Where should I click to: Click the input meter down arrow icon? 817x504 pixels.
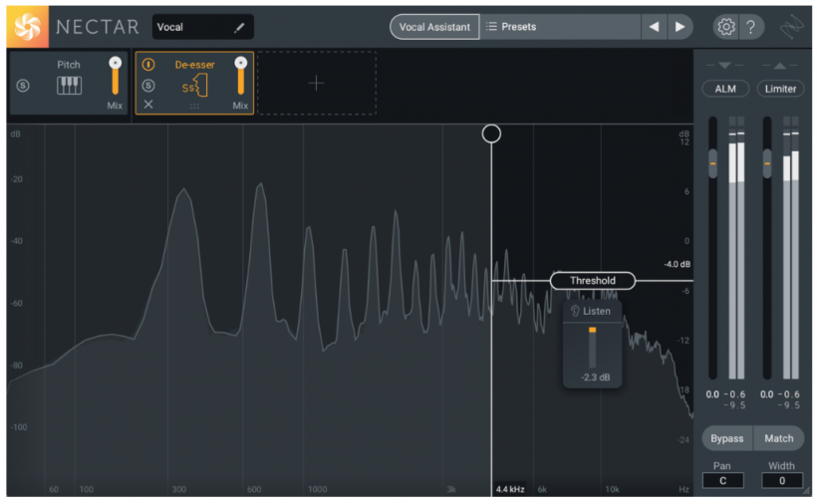(x=724, y=65)
